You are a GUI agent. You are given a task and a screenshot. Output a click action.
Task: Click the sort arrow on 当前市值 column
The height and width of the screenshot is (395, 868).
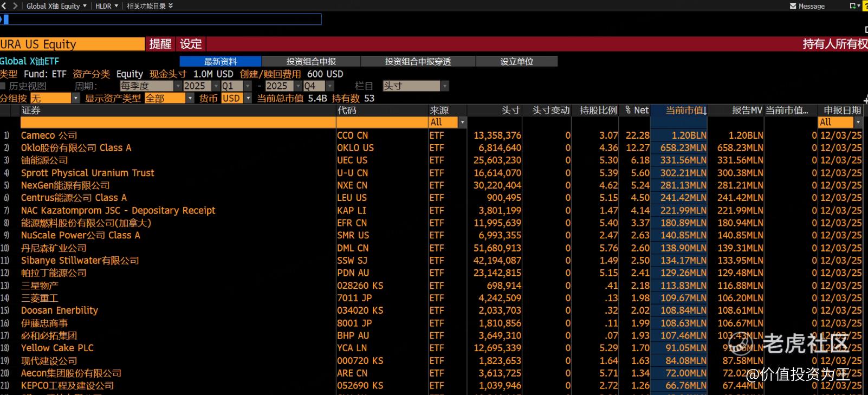[704, 111]
